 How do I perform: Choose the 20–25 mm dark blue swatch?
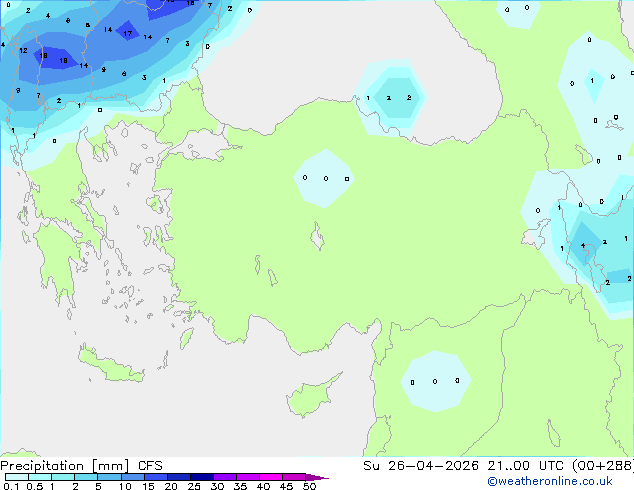click(x=179, y=477)
